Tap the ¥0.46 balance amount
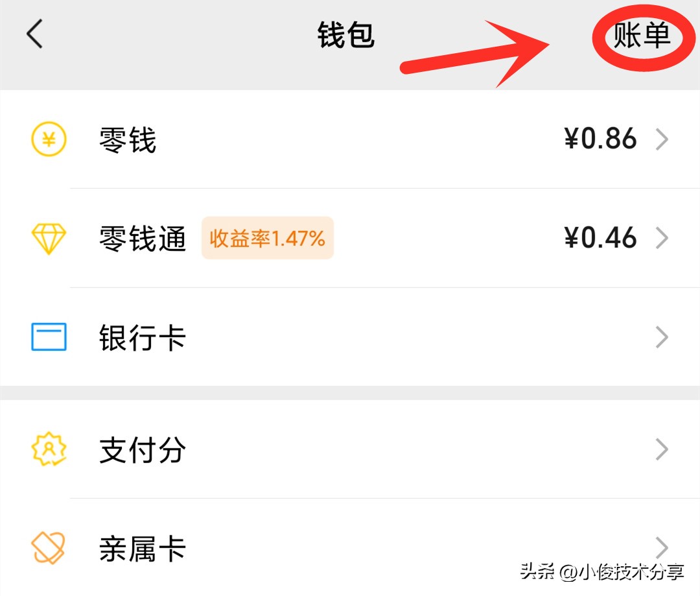The height and width of the screenshot is (596, 700). [x=600, y=238]
